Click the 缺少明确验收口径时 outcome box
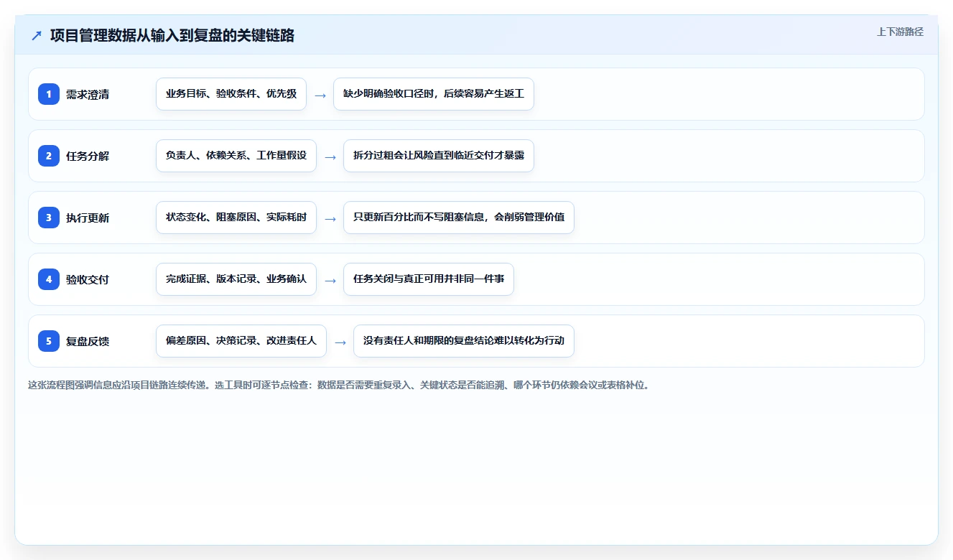953x560 pixels. click(434, 94)
